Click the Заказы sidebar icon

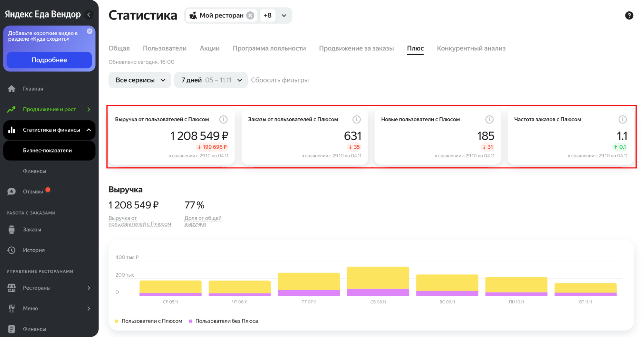pyautogui.click(x=12, y=230)
